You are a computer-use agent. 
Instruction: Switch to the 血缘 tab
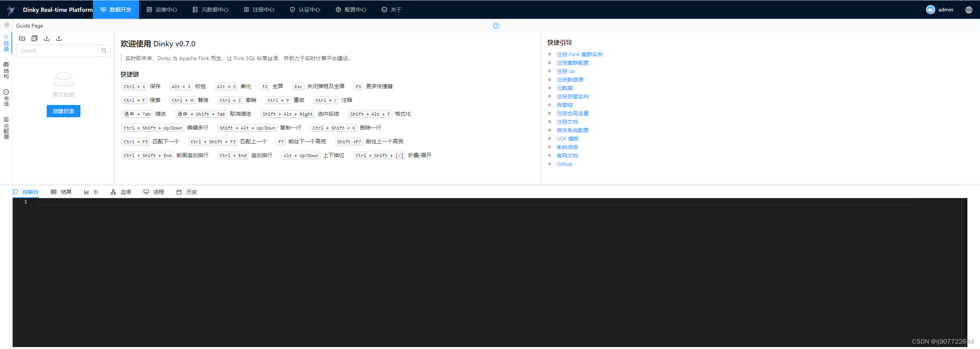121,192
